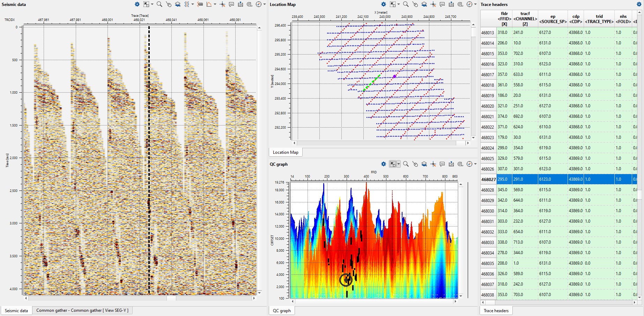Click the cdp column header in Trace headers
The image size is (644, 316).
pyautogui.click(x=576, y=19)
